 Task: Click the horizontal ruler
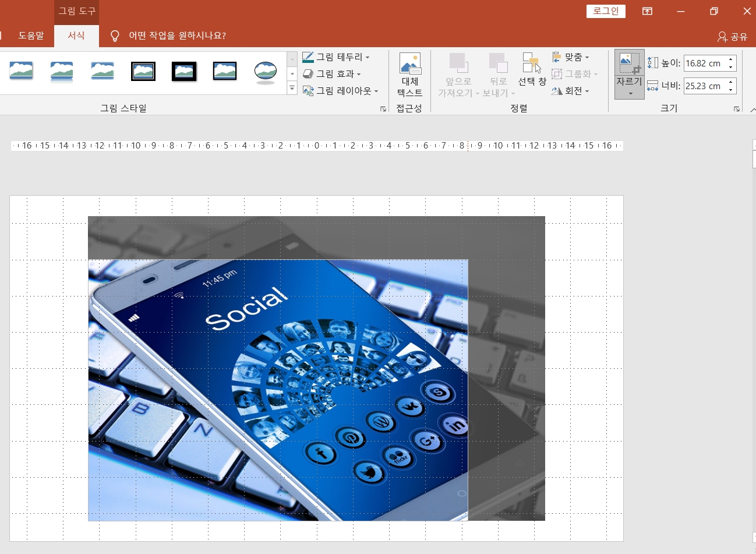click(x=317, y=146)
